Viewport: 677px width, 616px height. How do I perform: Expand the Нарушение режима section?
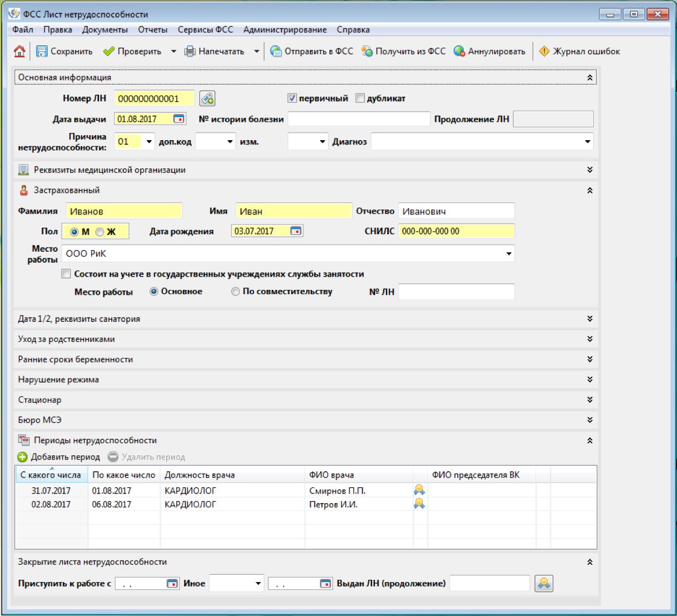[x=589, y=380]
